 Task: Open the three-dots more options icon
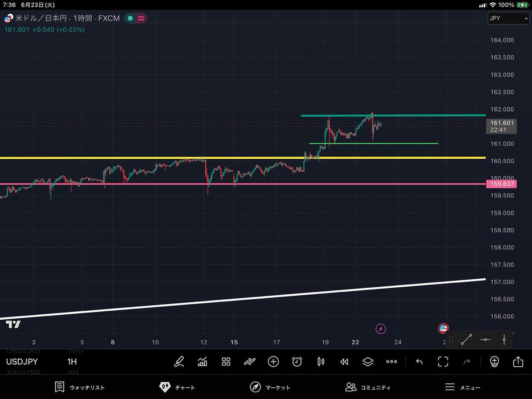click(391, 361)
